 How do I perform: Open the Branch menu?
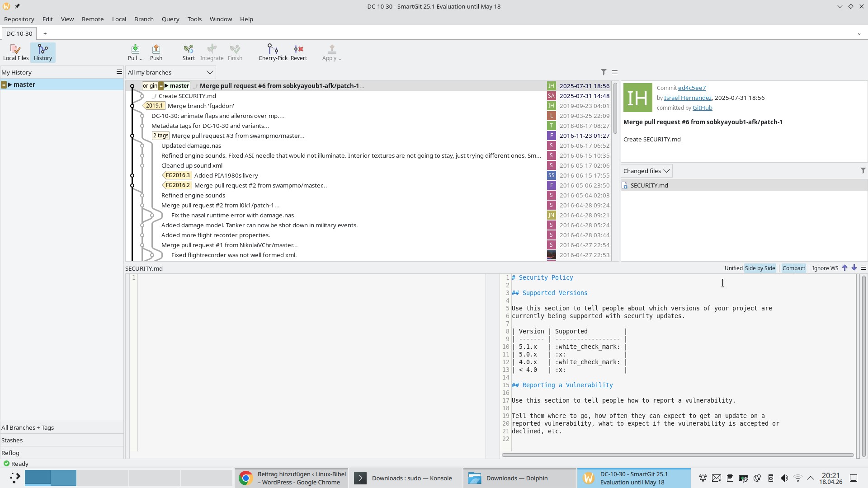tap(144, 19)
